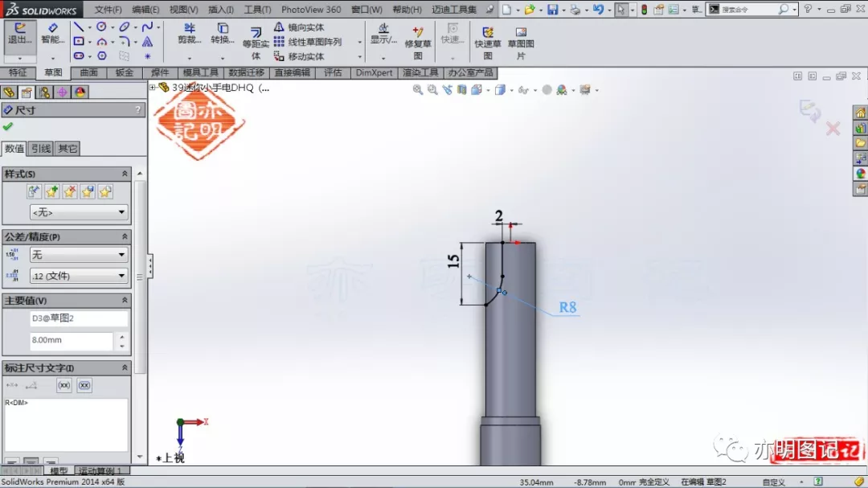Screen dimensions: 868x488
Task: Click the Exit Sketch icon
Action: 20,33
